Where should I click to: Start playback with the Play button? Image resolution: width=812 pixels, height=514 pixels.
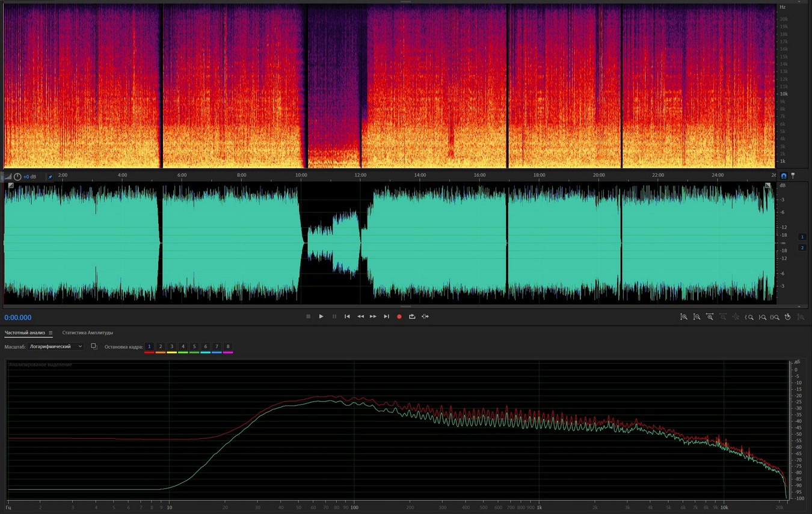pyautogui.click(x=321, y=316)
